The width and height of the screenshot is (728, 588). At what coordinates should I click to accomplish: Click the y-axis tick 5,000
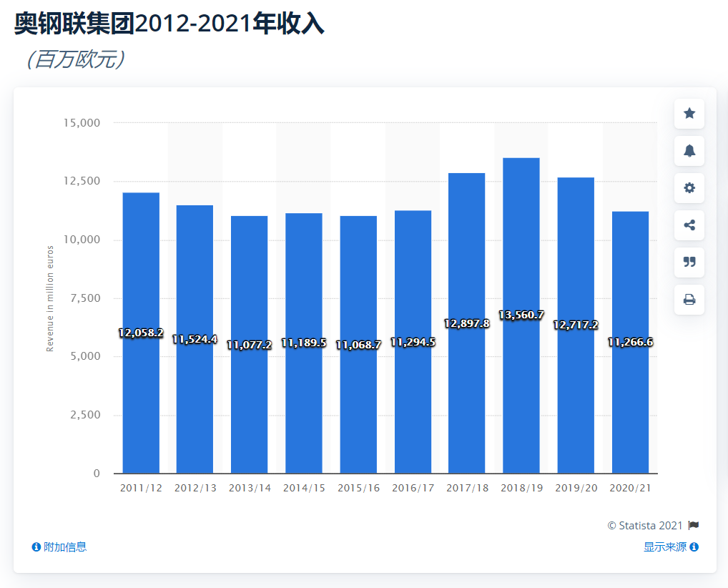point(85,356)
